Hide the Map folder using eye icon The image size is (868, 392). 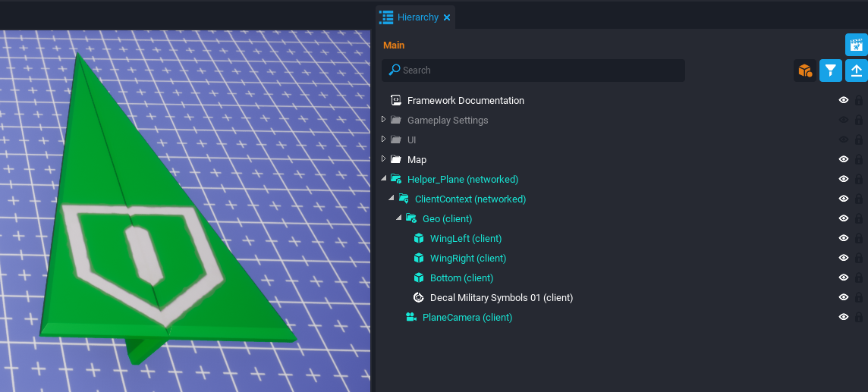click(843, 159)
